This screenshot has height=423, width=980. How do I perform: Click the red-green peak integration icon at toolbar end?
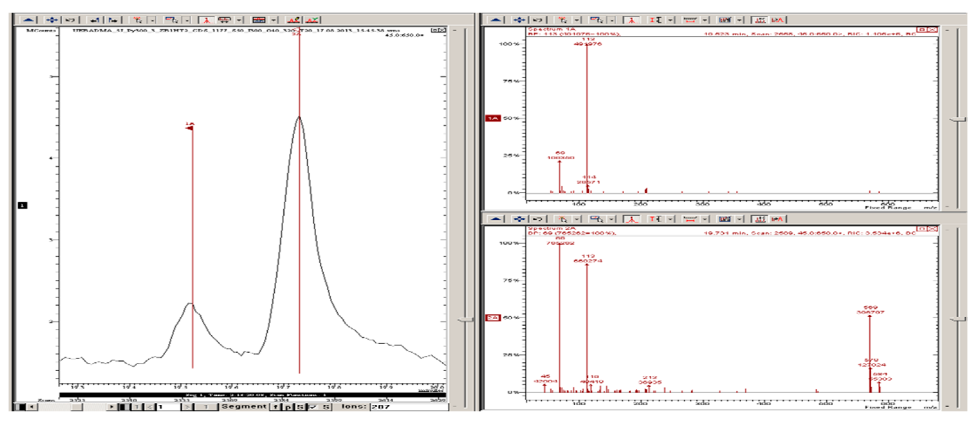(x=312, y=20)
